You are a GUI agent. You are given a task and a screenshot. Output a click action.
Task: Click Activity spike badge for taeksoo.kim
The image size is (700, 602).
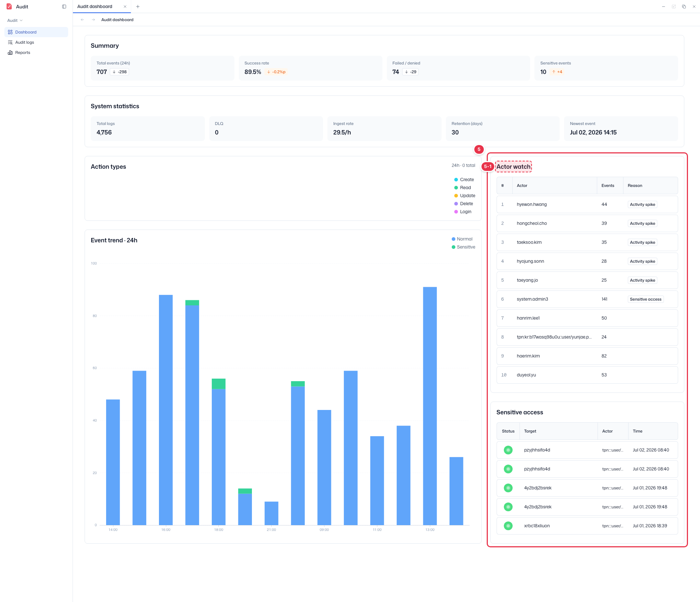642,242
